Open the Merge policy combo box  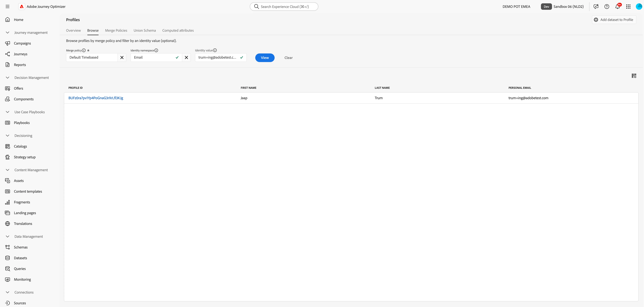(92, 57)
